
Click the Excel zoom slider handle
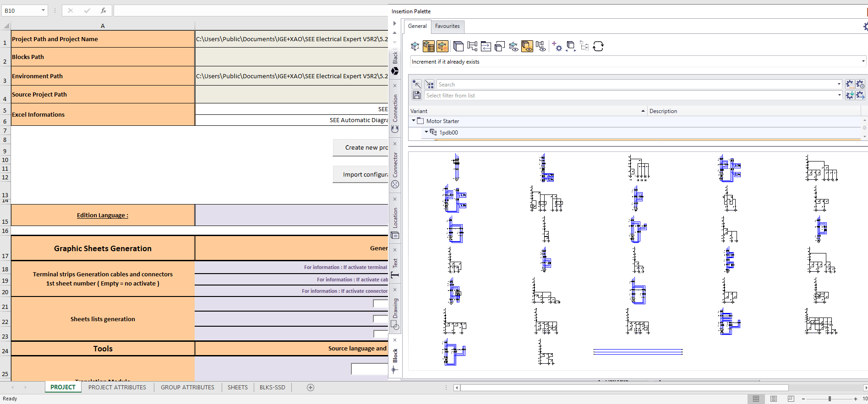(829, 399)
